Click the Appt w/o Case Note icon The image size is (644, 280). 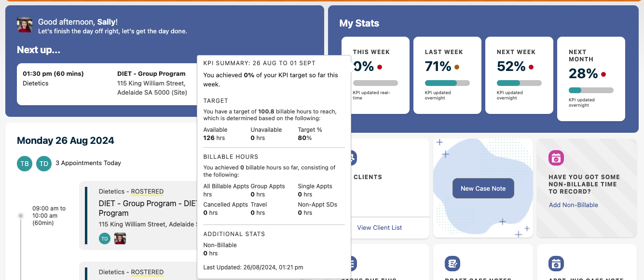[556, 264]
